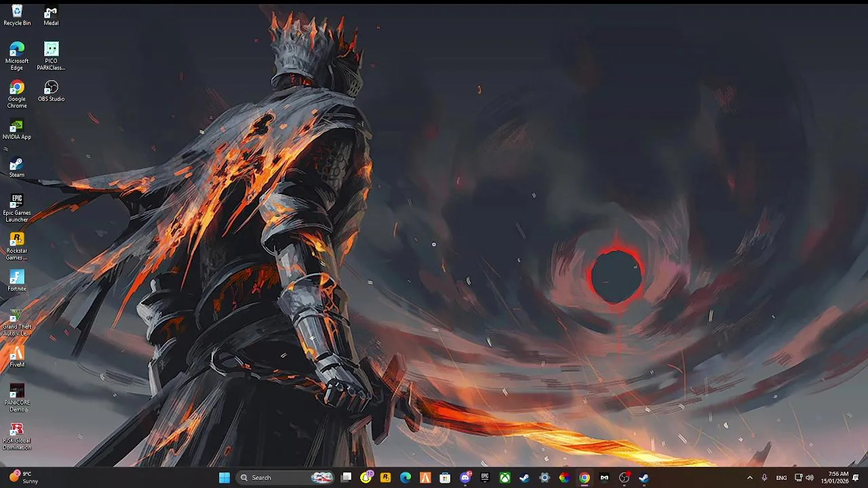Open Task View from the taskbar
868x488 pixels.
[347, 478]
